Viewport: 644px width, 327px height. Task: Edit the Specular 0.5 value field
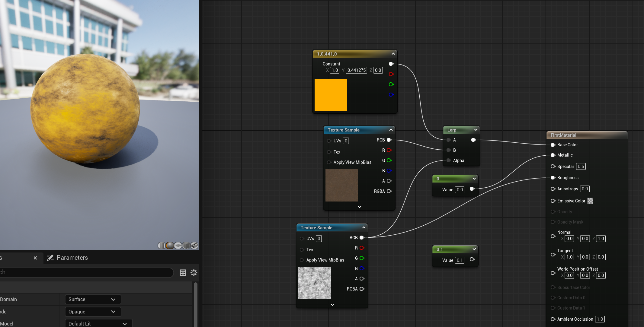tap(581, 167)
